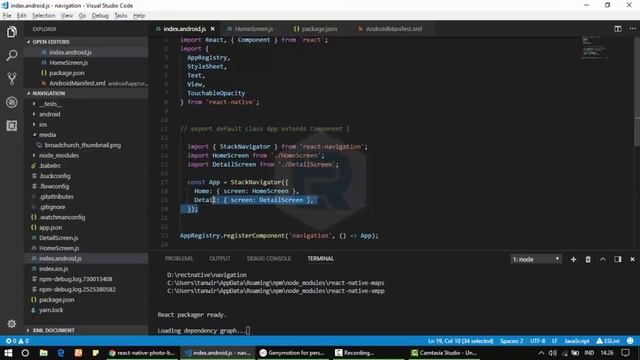Open app.json in the file tree
The image size is (640, 360).
[x=51, y=228]
